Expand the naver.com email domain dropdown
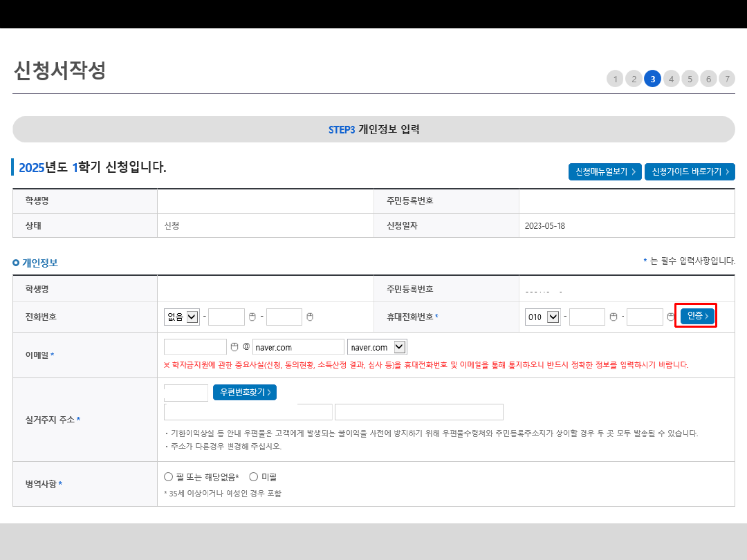The width and height of the screenshot is (747, 560). tap(377, 347)
